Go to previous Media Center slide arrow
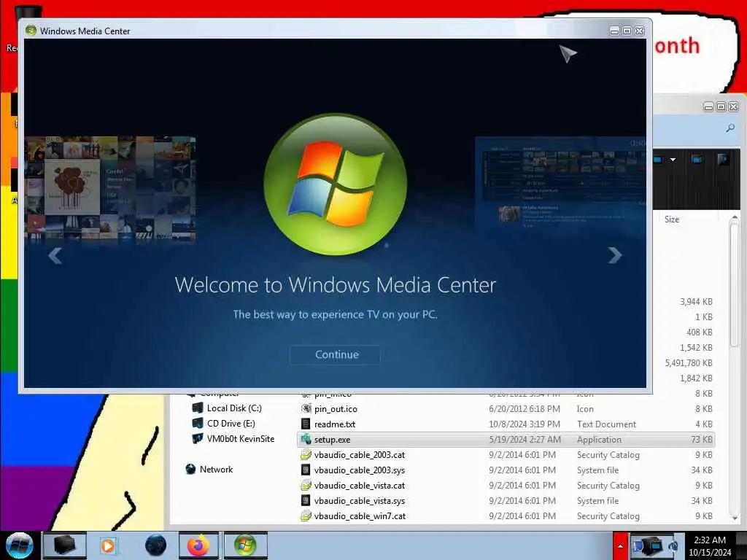747x560 pixels. (x=55, y=256)
